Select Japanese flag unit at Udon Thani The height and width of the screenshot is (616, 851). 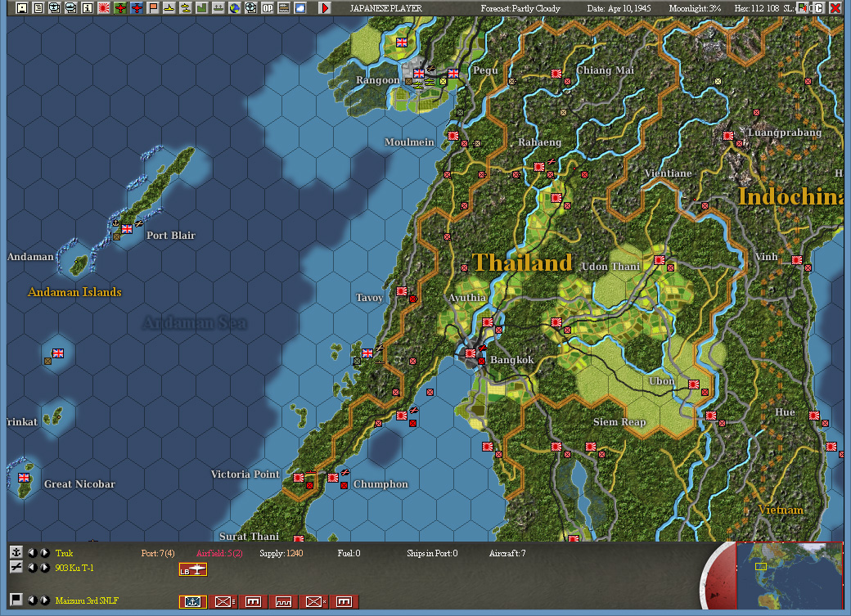click(660, 260)
